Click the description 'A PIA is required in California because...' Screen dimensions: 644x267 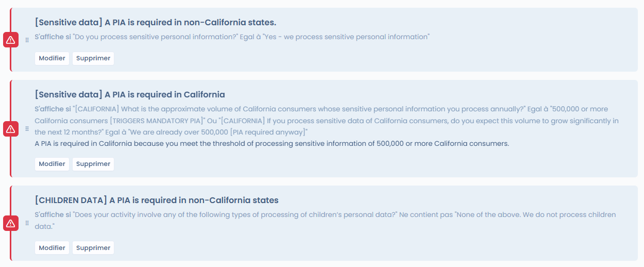tap(272, 144)
